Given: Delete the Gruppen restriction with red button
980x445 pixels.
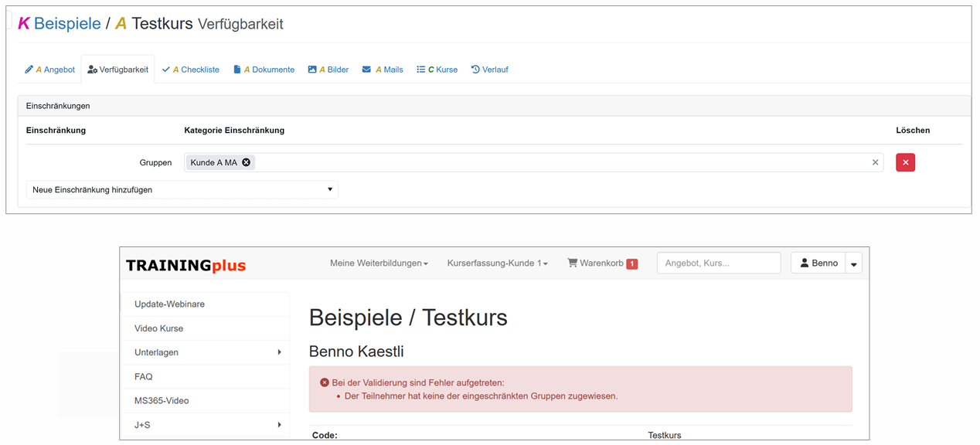Looking at the screenshot, I should [905, 162].
